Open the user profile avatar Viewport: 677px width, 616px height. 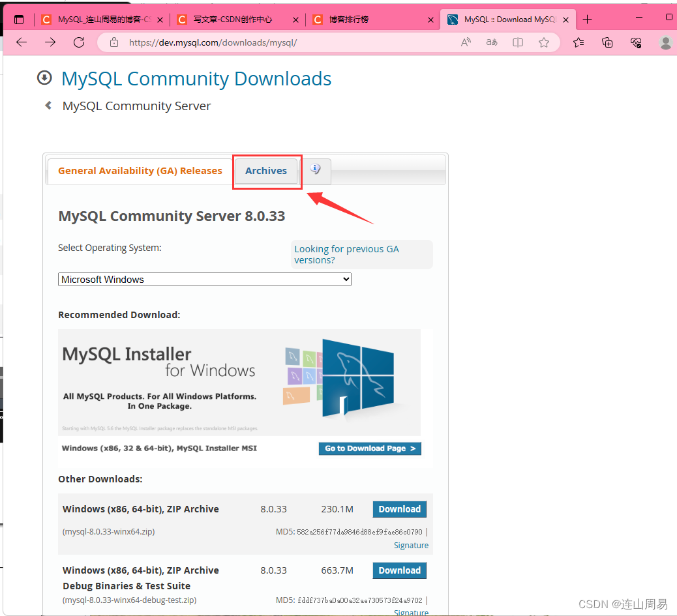pyautogui.click(x=666, y=42)
